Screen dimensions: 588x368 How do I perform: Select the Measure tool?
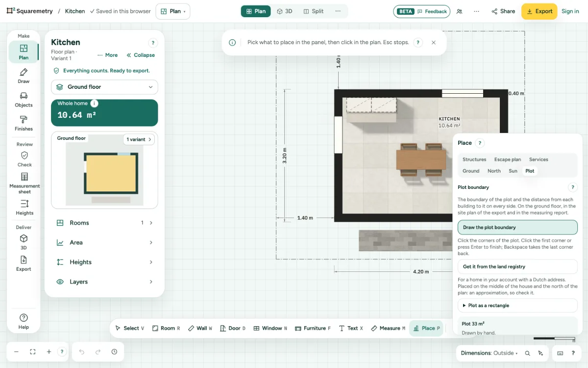(x=388, y=328)
